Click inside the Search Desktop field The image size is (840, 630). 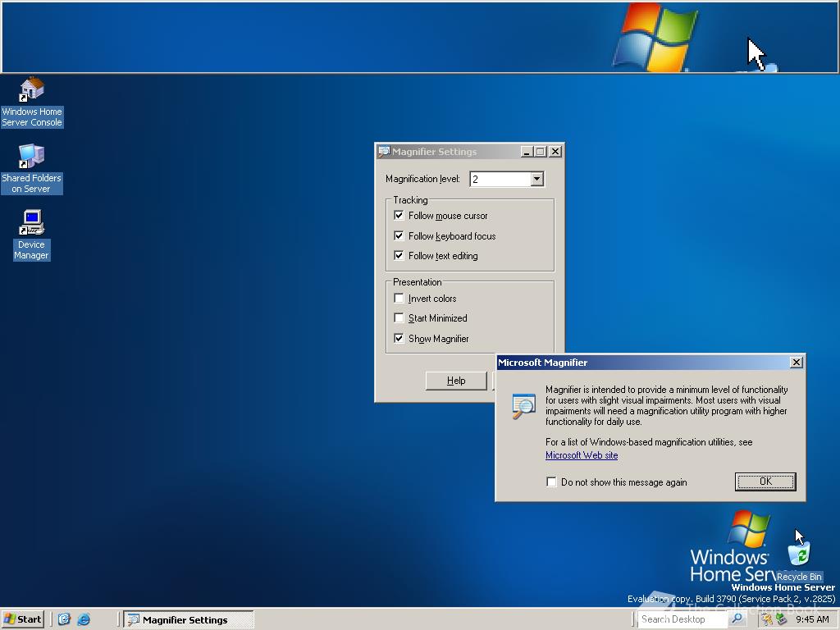pyautogui.click(x=683, y=619)
